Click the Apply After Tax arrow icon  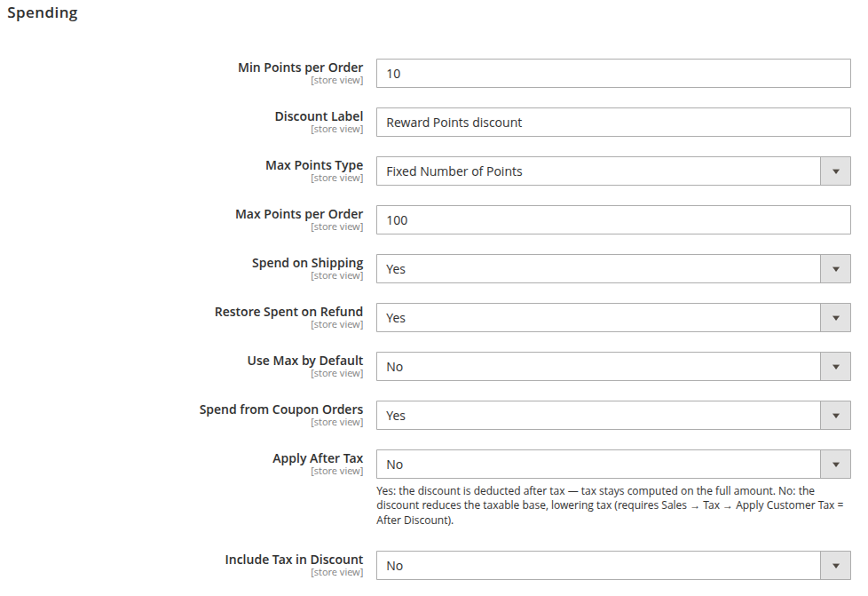pos(835,465)
